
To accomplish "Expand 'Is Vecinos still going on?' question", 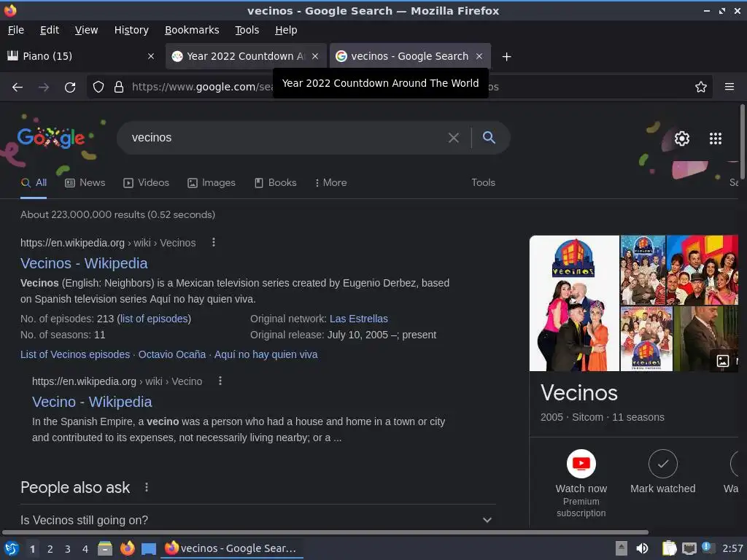I will click(x=258, y=520).
